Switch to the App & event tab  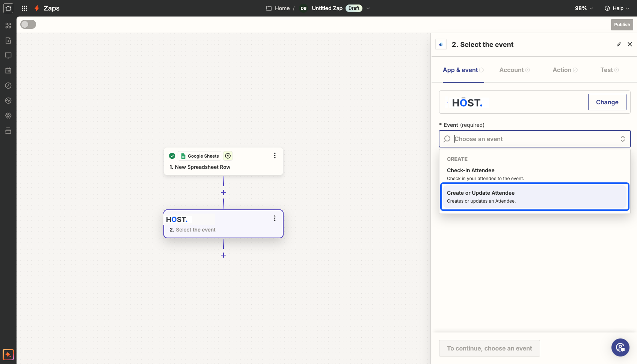point(463,70)
